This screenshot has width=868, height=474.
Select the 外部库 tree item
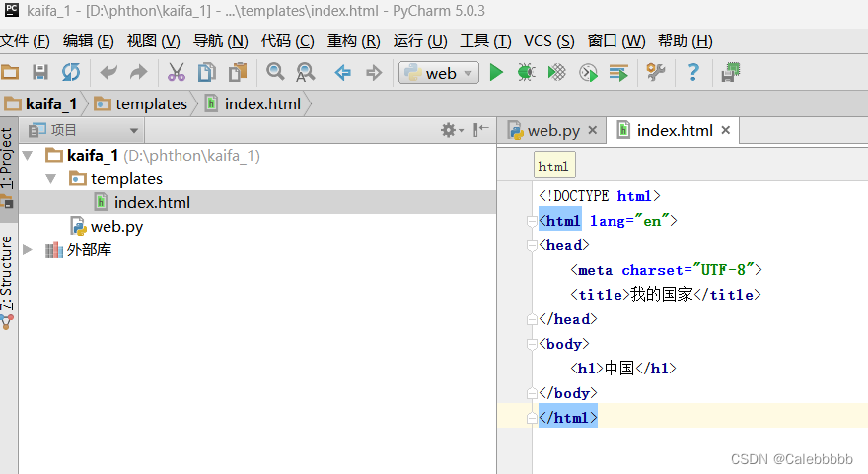point(79,250)
